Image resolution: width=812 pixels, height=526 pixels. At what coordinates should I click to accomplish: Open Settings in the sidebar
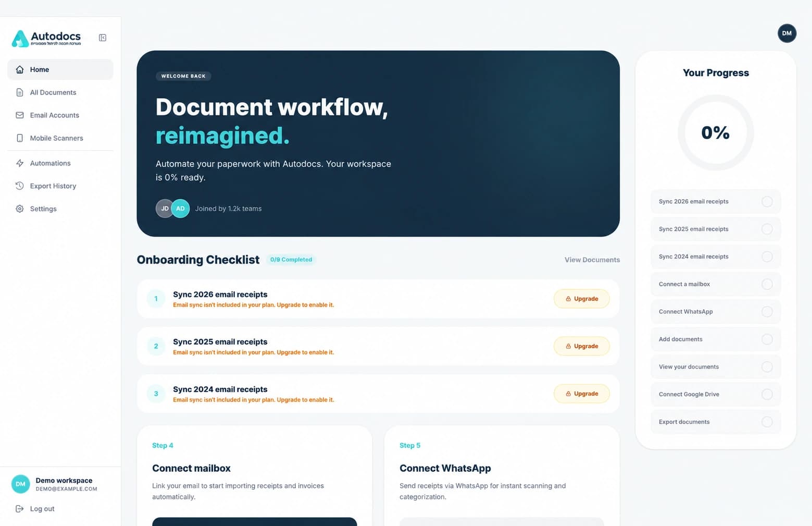click(60, 209)
